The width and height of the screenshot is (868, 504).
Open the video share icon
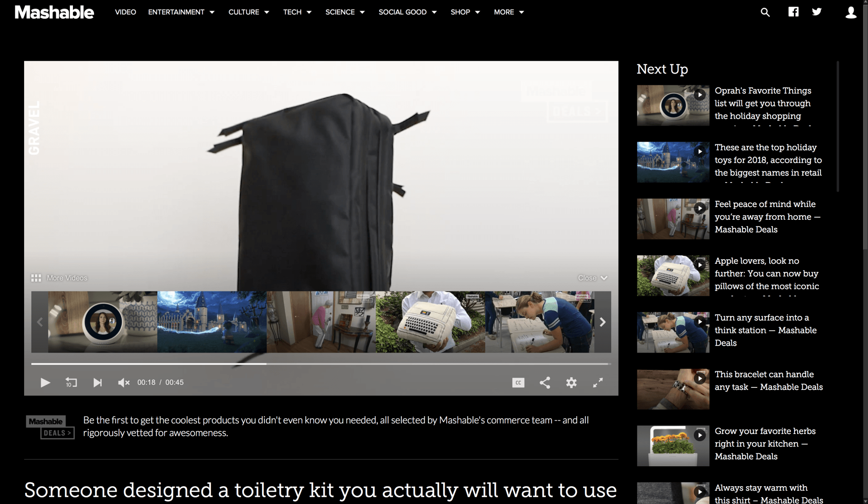pos(545,383)
